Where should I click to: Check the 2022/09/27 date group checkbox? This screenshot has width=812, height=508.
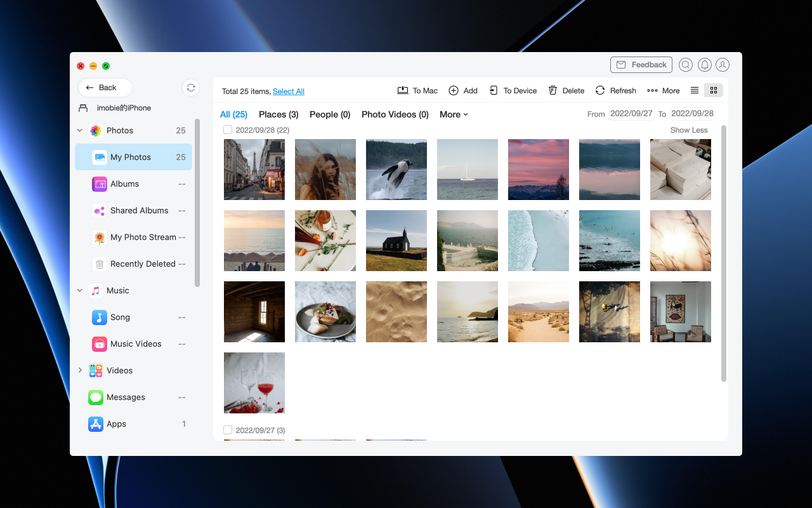click(x=228, y=430)
